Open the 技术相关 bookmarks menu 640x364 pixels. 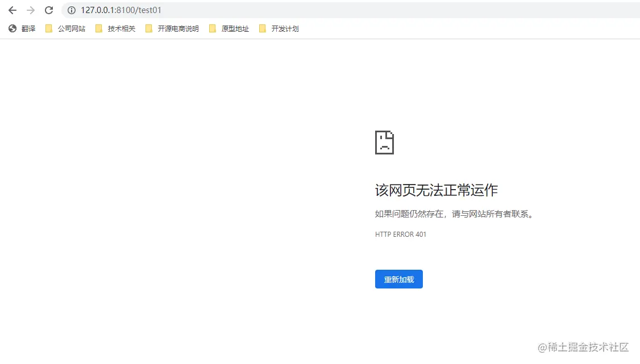point(115,28)
